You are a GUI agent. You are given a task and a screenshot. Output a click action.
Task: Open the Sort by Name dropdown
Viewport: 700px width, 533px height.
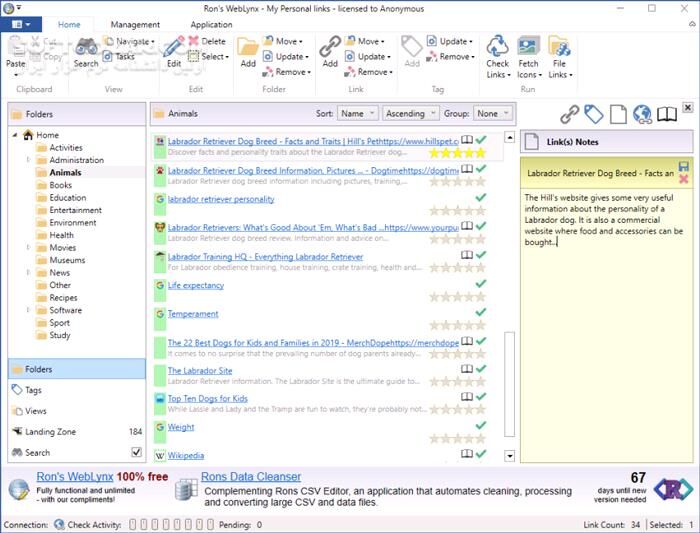[358, 114]
